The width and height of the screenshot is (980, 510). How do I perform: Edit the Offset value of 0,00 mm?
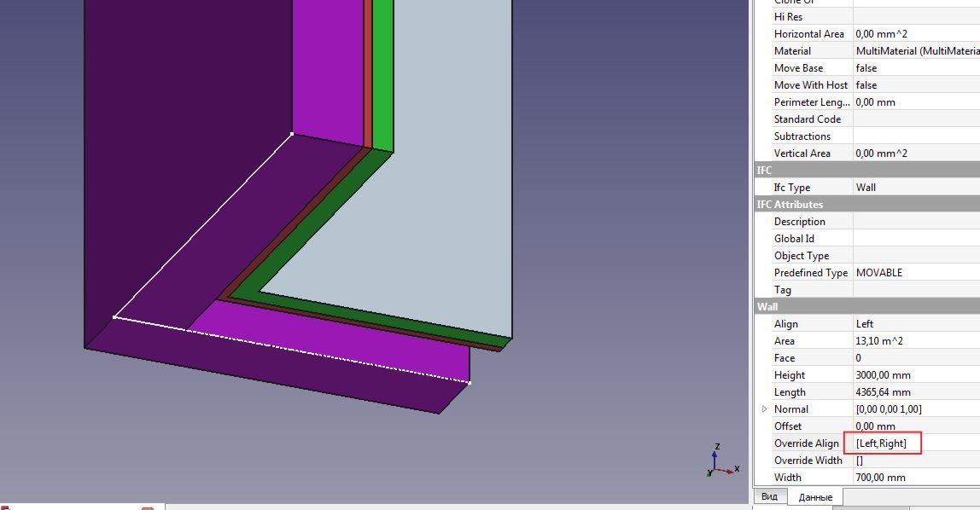(x=905, y=426)
